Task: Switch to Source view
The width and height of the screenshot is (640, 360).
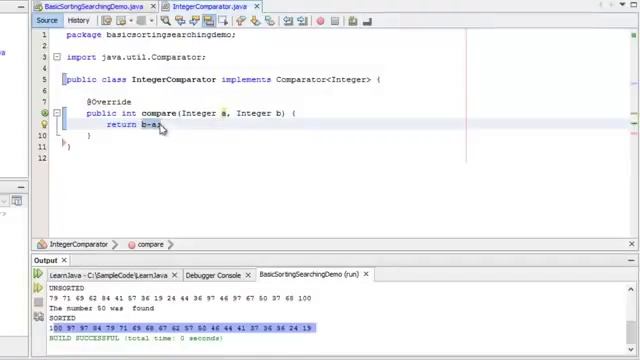Action: (47, 20)
